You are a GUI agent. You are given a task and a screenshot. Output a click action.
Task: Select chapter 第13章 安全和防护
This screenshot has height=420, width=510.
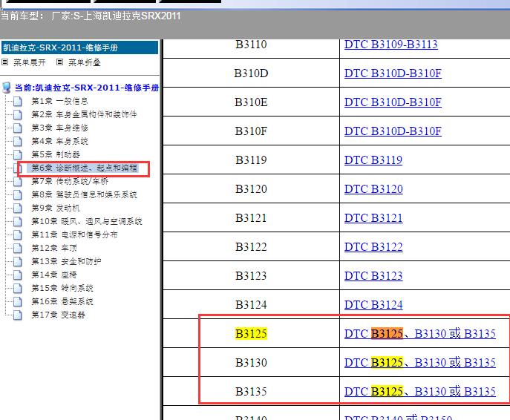[x=66, y=261]
